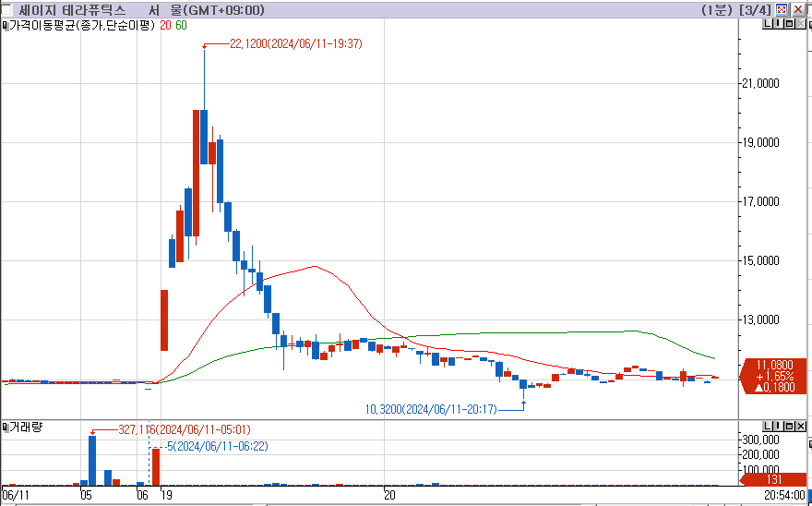Click the 20 hour marker on time axis
This screenshot has height=506, width=812.
(x=389, y=495)
